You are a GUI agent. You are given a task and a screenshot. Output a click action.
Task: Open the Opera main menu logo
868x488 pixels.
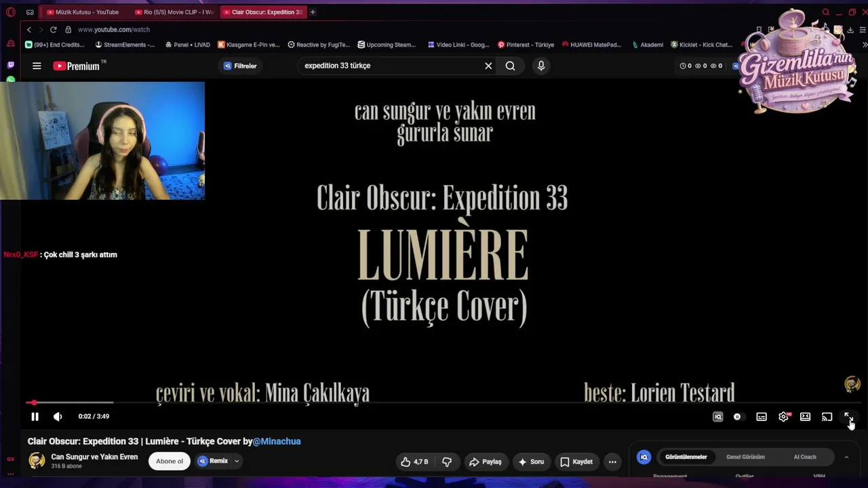coord(10,12)
